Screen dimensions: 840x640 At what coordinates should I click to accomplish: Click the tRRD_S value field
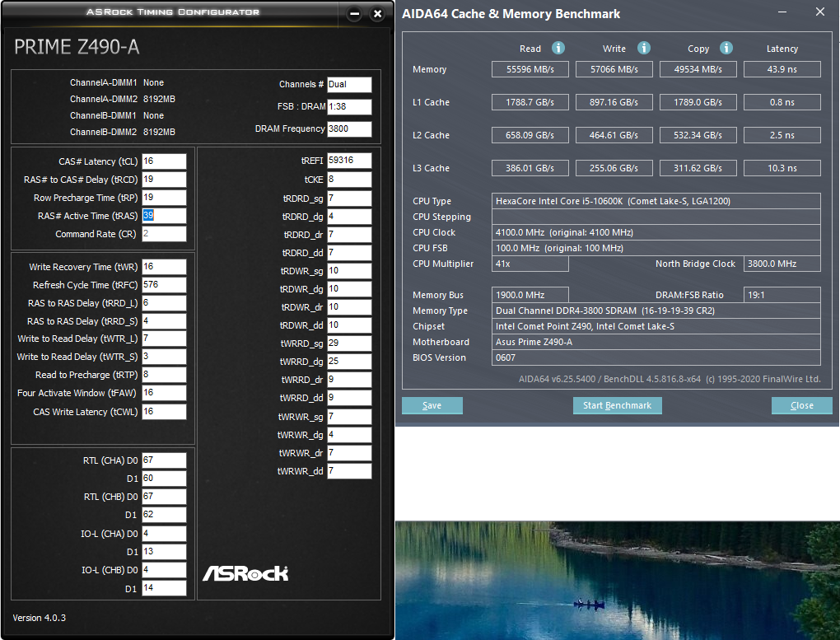[x=164, y=321]
